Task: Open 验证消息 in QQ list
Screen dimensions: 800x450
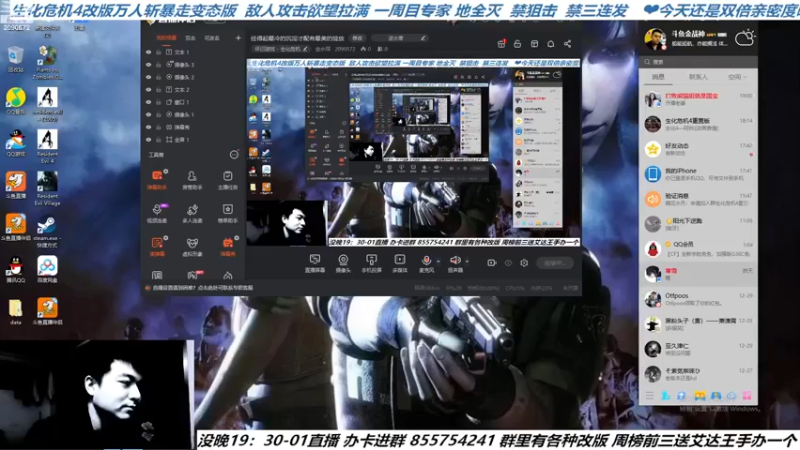Action: coord(698,199)
